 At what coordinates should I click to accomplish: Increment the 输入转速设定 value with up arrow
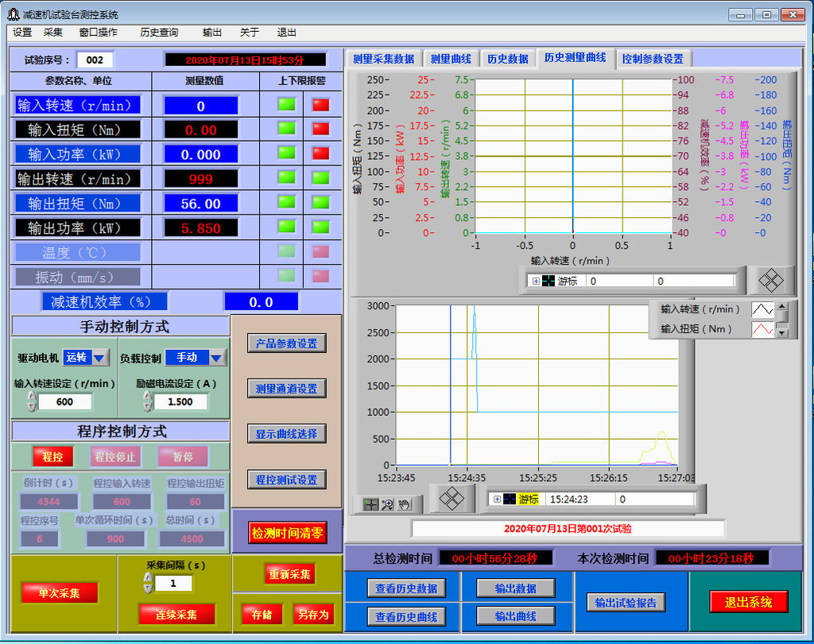tap(32, 397)
